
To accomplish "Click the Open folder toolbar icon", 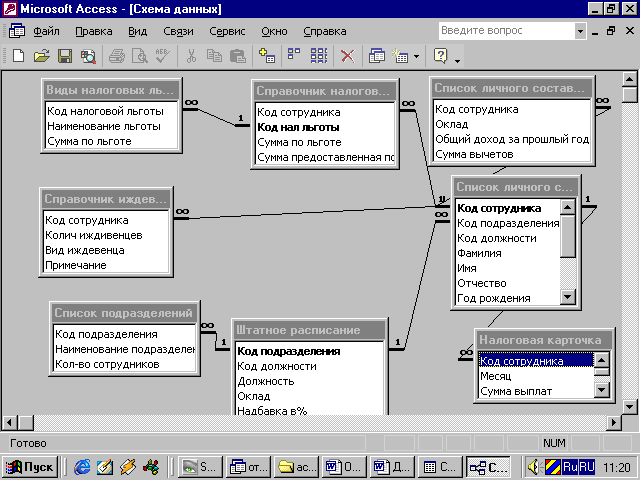I will 41,56.
